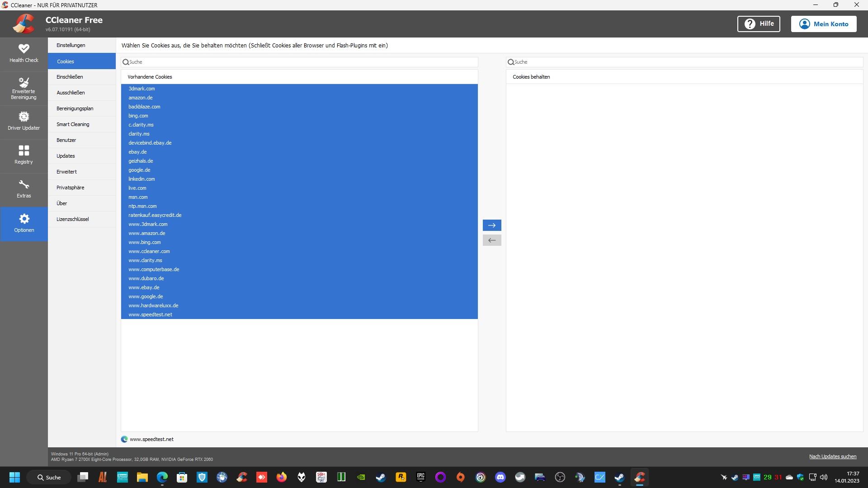
Task: Open Microsoft Store from taskbar
Action: 182,477
